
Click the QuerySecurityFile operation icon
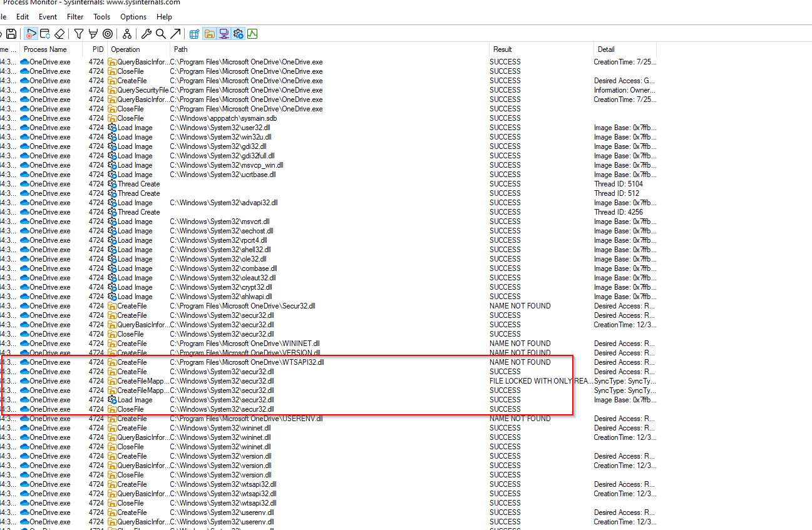[x=113, y=90]
